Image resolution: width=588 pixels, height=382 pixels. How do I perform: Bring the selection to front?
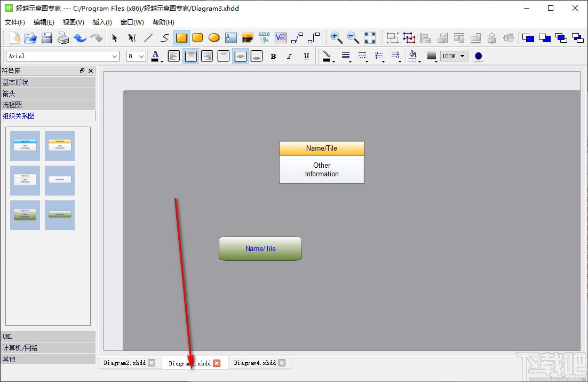coord(528,38)
